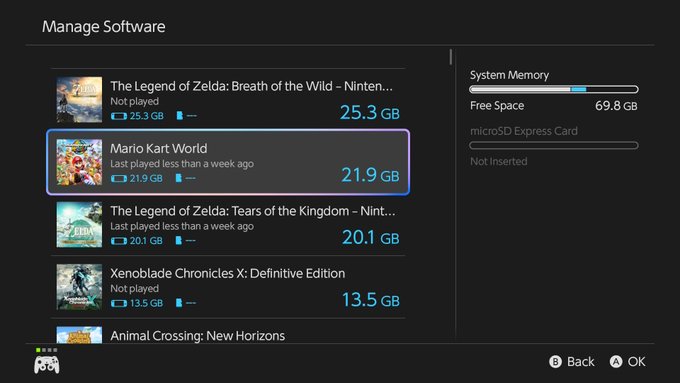680x383 pixels.
Task: Click the OK label
Action: pos(636,362)
